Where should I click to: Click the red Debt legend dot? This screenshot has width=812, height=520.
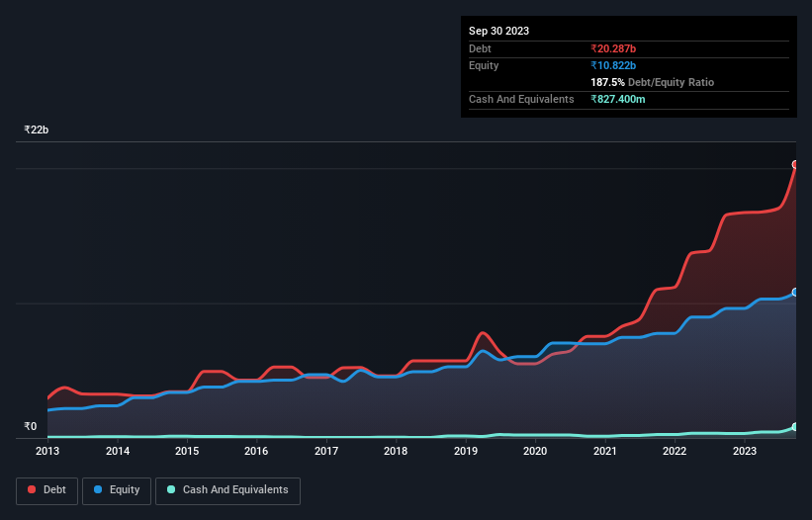pos(32,489)
